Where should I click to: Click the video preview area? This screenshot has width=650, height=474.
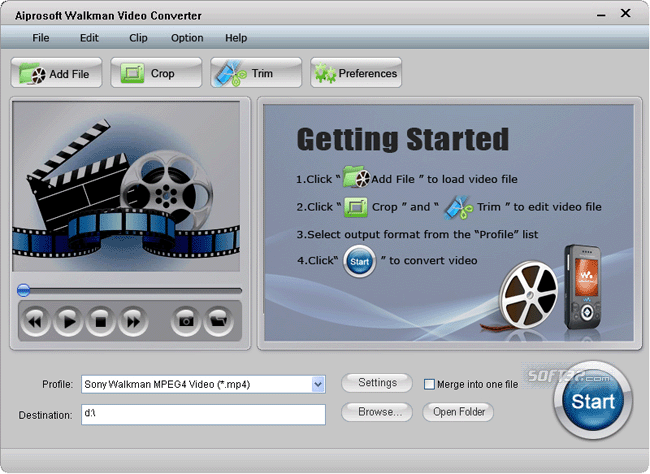(126, 186)
